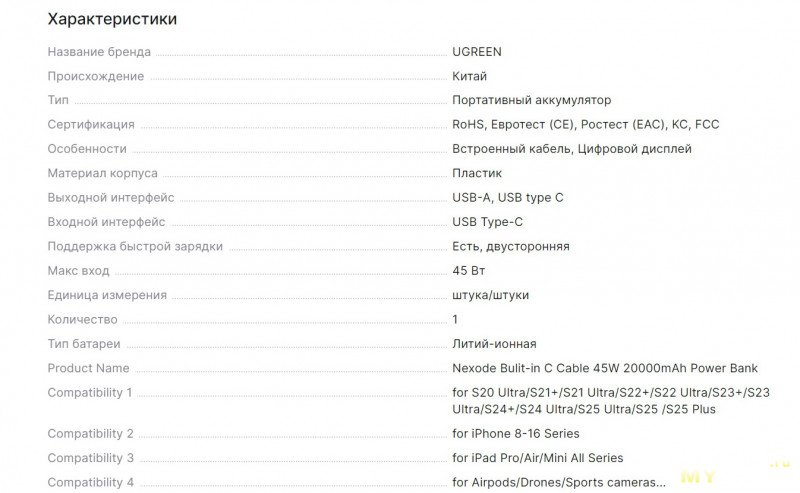The width and height of the screenshot is (800, 493).
Task: Click "for iPad Pro/Air/Mini All Series" value
Action: tap(537, 458)
